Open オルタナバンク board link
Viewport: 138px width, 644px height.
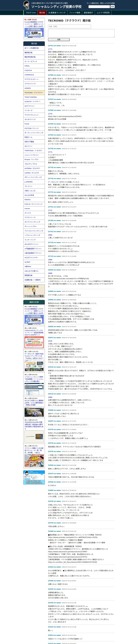point(34,119)
